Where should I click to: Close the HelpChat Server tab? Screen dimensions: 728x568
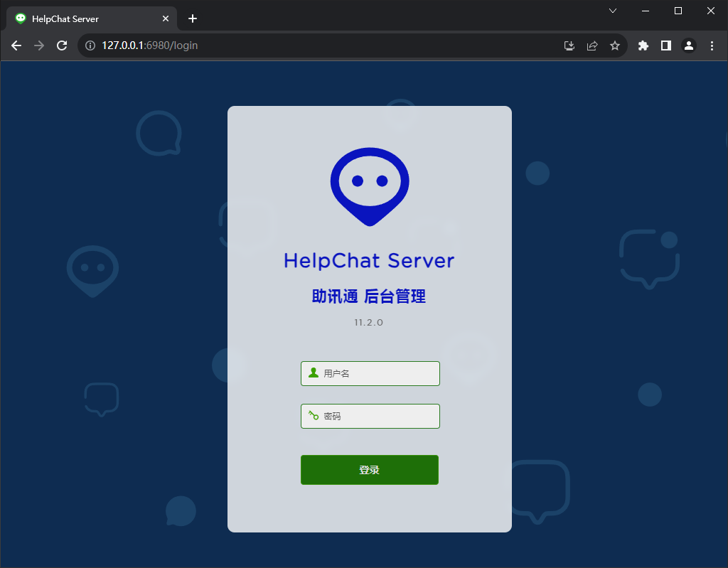coord(166,18)
